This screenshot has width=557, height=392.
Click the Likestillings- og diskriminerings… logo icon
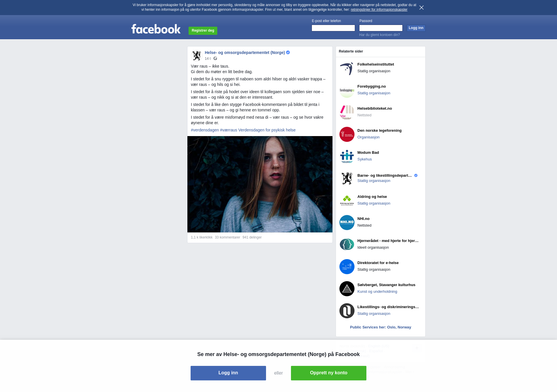(347, 311)
